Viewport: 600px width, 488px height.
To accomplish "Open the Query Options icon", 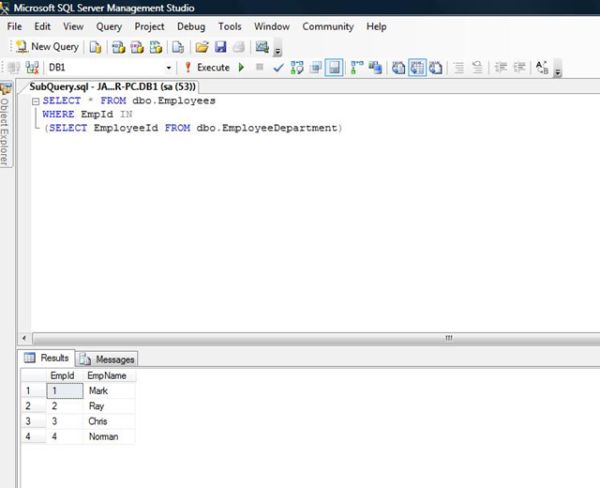I will 316,68.
